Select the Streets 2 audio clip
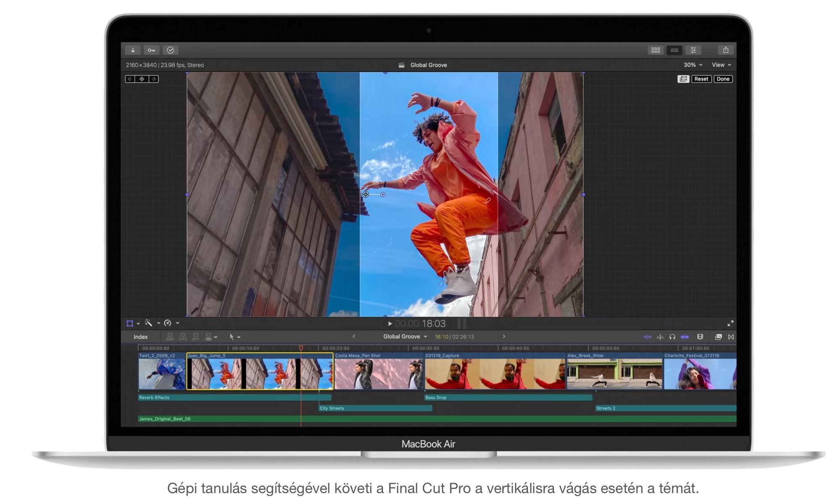The width and height of the screenshot is (840, 504). click(666, 408)
